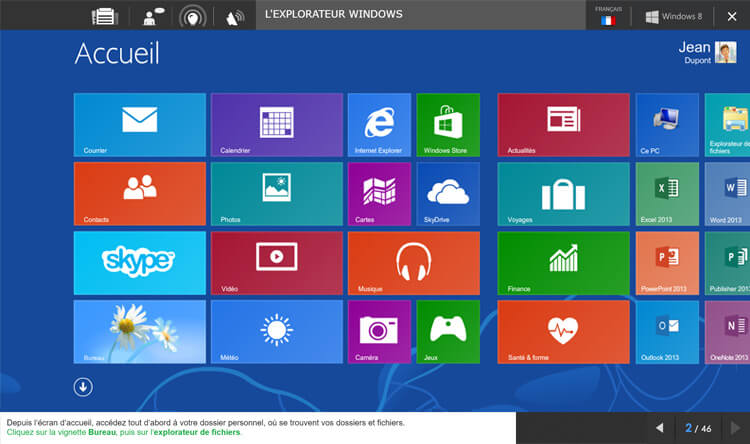
Task: Click the Bureau keyword in instructions
Action: (x=102, y=432)
